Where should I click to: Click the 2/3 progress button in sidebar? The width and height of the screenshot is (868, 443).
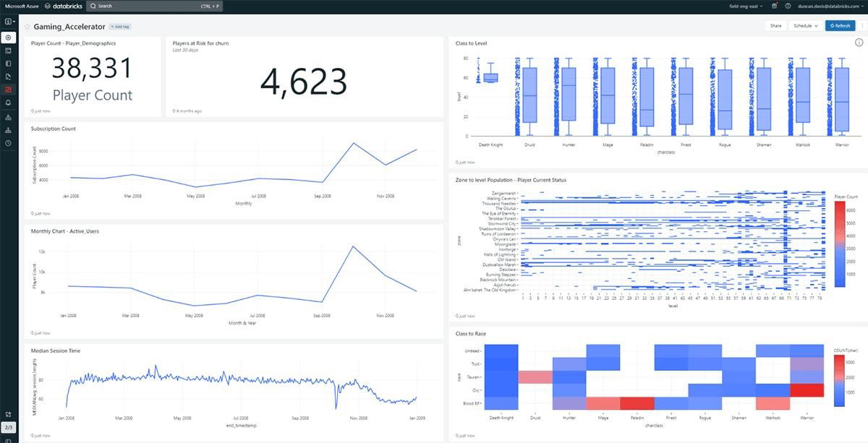(x=9, y=428)
